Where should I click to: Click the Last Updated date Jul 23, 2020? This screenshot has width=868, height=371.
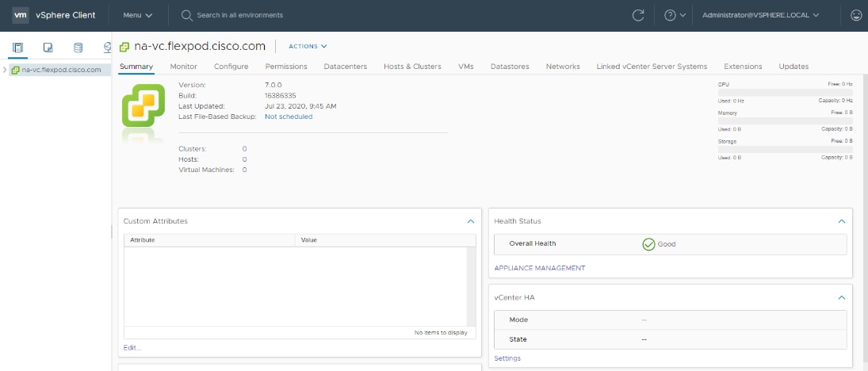[300, 106]
